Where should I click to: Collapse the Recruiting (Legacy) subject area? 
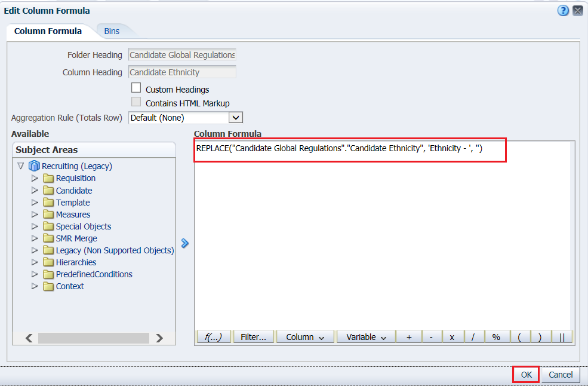click(x=21, y=166)
